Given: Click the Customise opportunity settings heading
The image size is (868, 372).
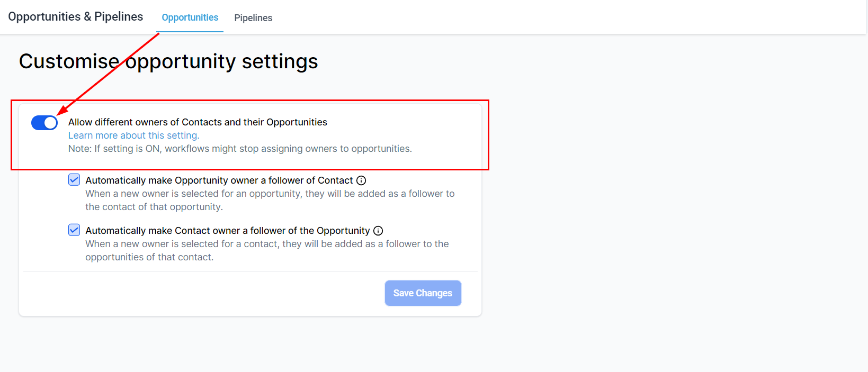Looking at the screenshot, I should [168, 61].
